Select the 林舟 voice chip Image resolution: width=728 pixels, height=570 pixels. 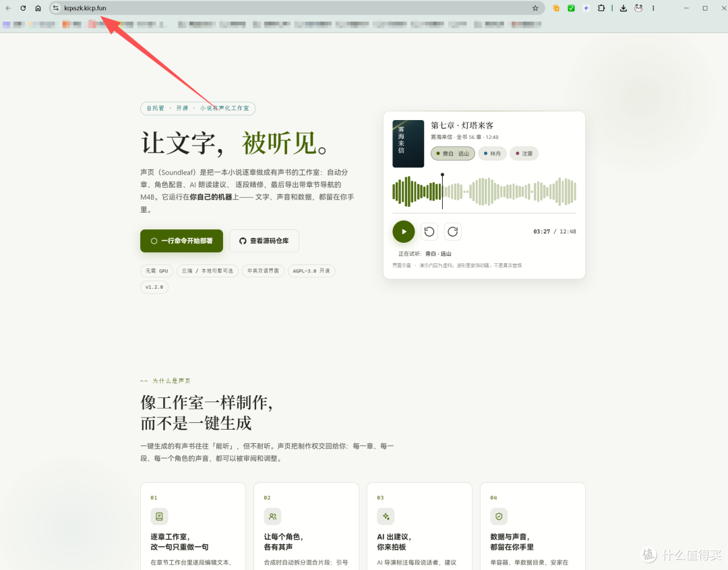pos(492,153)
